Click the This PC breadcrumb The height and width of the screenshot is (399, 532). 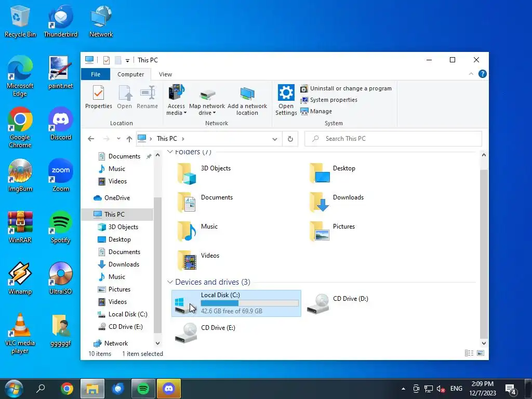tap(167, 139)
